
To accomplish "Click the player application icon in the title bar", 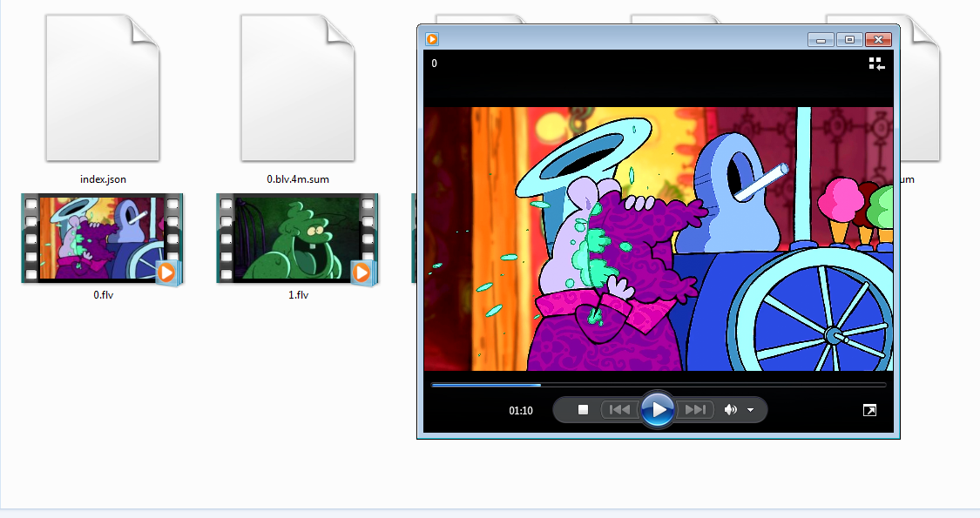I will 431,39.
